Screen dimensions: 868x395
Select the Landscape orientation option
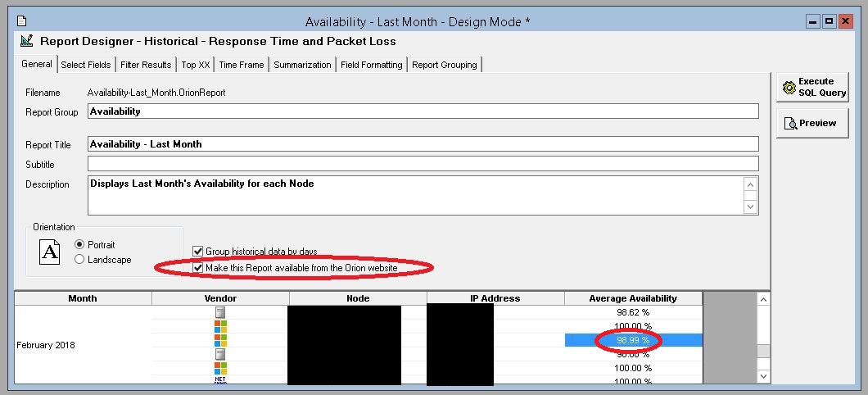click(x=79, y=259)
